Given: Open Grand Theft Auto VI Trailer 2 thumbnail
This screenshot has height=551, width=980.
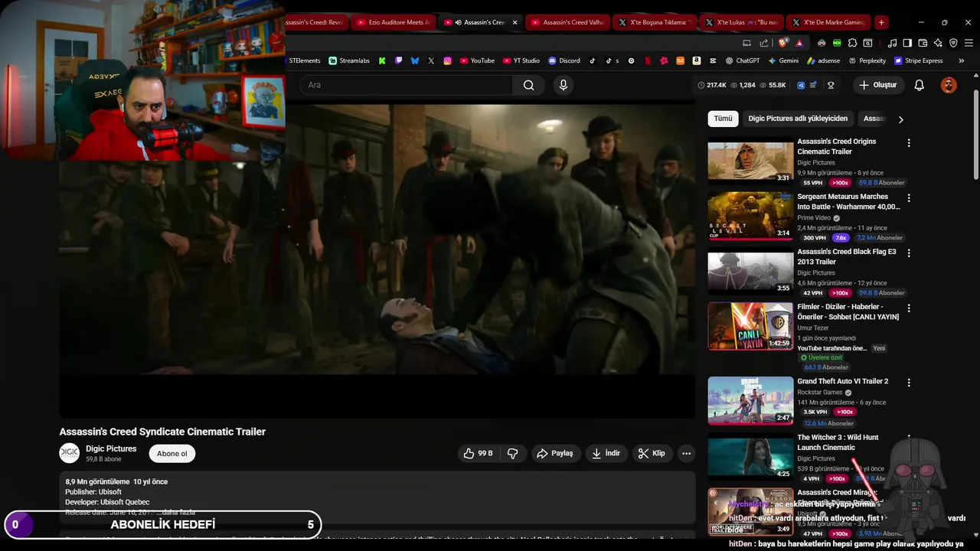Looking at the screenshot, I should pyautogui.click(x=750, y=400).
